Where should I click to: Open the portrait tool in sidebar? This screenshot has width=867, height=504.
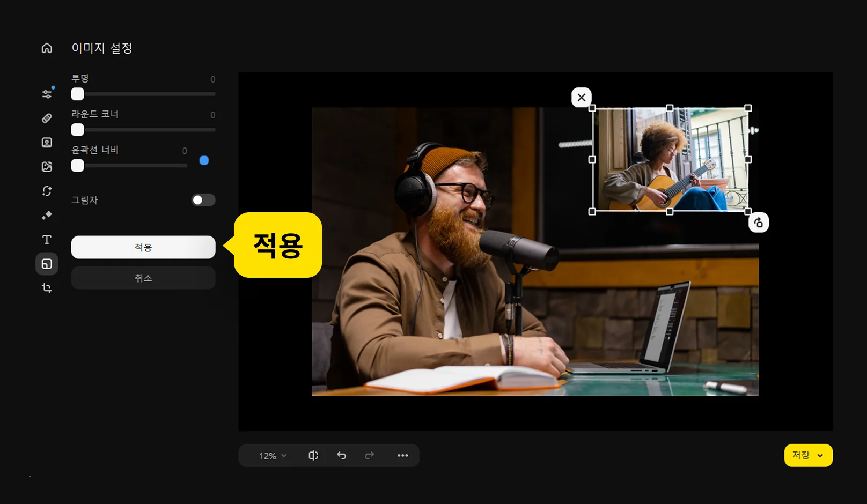click(47, 143)
